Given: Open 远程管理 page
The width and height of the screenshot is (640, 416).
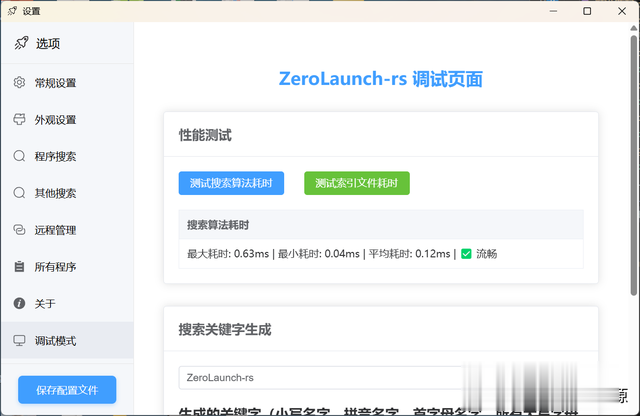Looking at the screenshot, I should click(67, 230).
